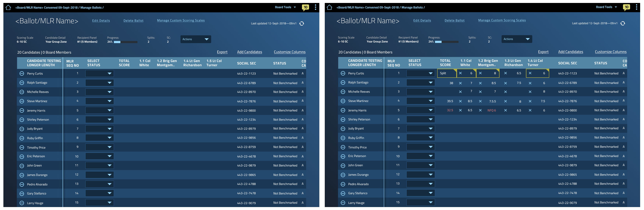Open select status for Jeremy Harris, left screen
This screenshot has width=644, height=210.
100,110
